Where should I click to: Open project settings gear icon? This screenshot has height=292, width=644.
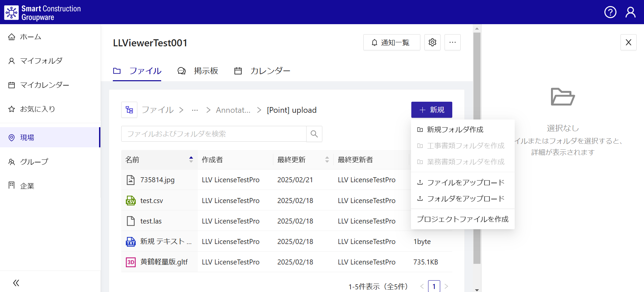[x=432, y=42]
